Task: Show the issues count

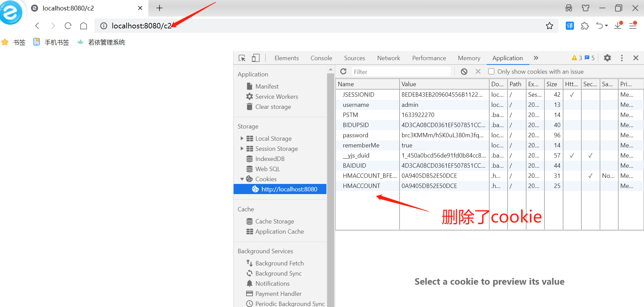Action: tap(589, 58)
